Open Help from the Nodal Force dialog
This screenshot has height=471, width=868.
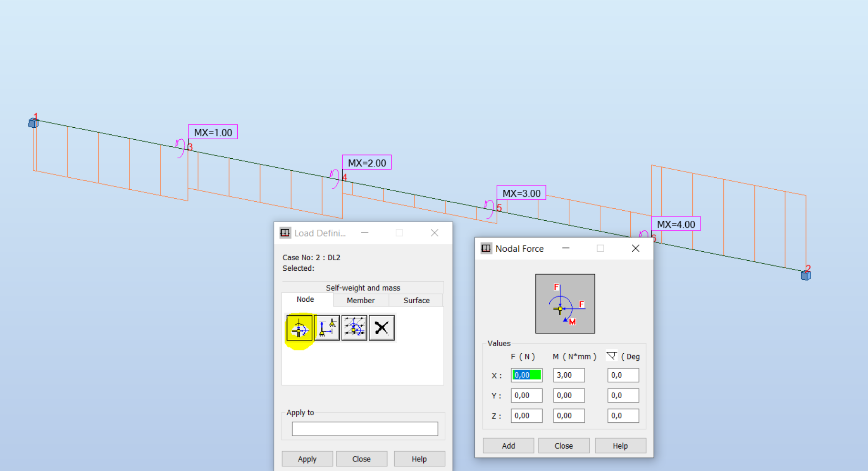coord(620,445)
